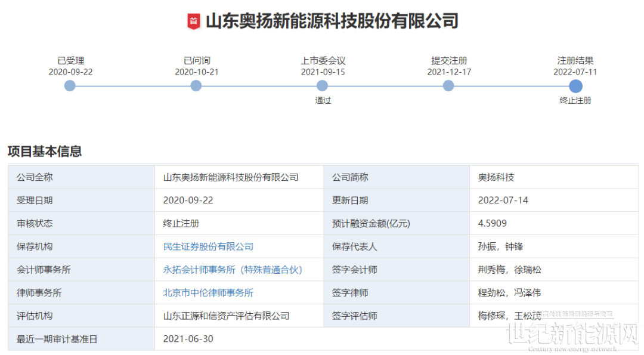This screenshot has height=355, width=644.
Task: Click the 已受理 timeline node circle
Action: coord(70,86)
